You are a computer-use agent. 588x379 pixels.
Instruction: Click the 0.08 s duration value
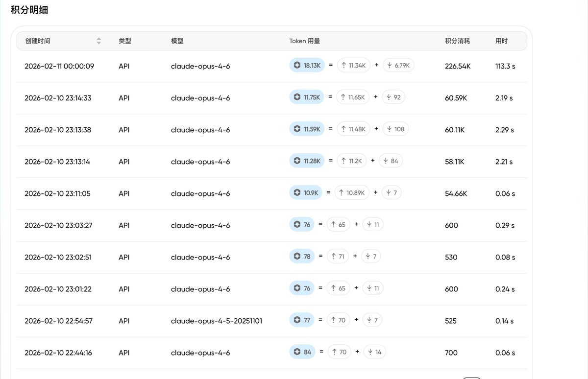click(505, 257)
